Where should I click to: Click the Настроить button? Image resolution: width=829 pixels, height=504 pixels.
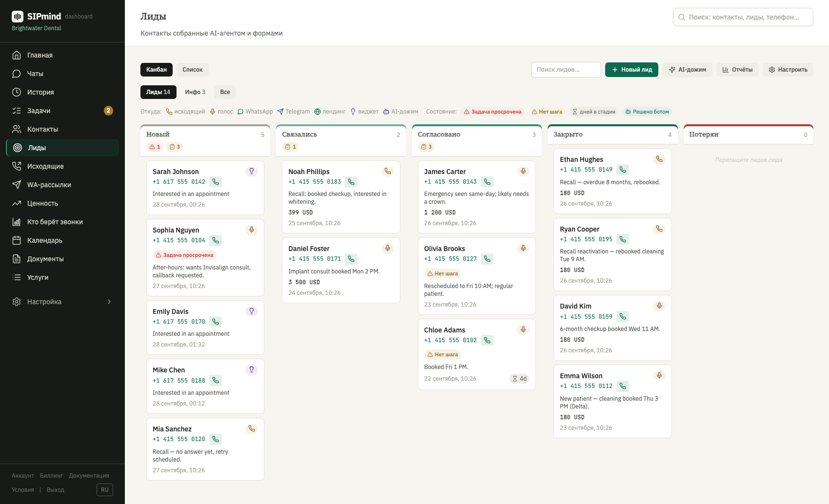[788, 70]
